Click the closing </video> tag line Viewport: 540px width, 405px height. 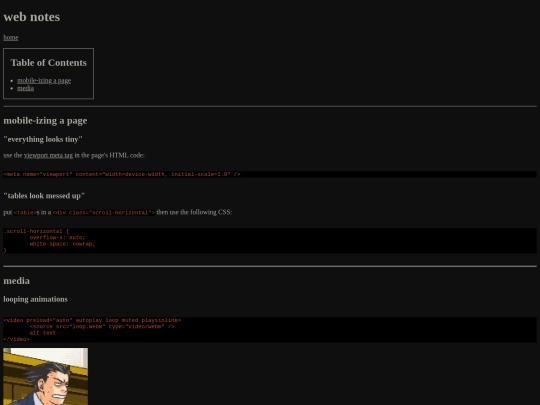point(17,339)
